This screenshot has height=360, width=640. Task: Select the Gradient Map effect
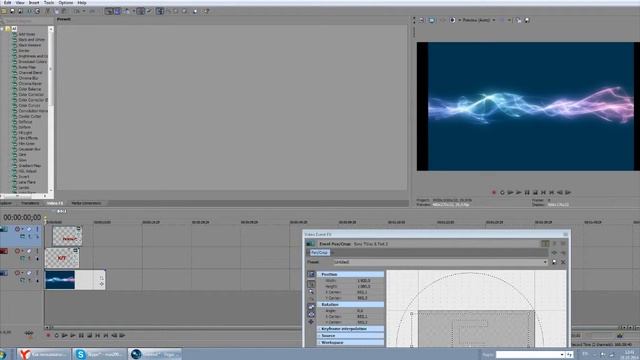coord(29,166)
